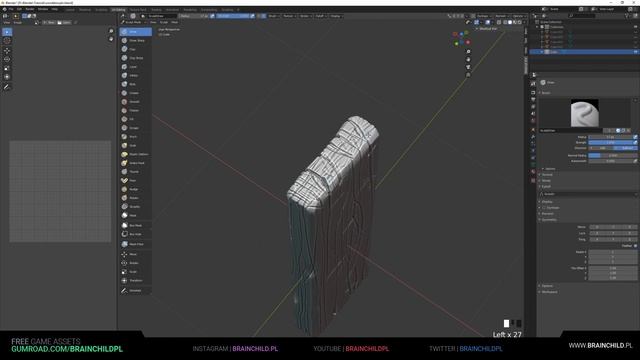Select the Transform tool in sculpt toolbar
The image size is (640, 360).
pos(136,280)
